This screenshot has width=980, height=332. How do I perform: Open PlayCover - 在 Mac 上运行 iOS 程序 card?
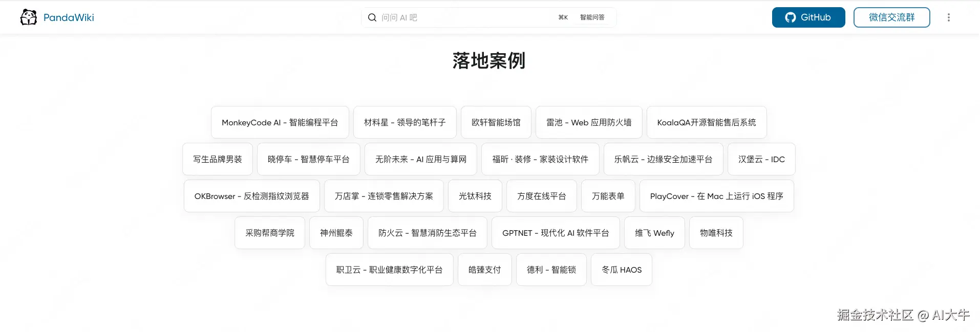(717, 196)
